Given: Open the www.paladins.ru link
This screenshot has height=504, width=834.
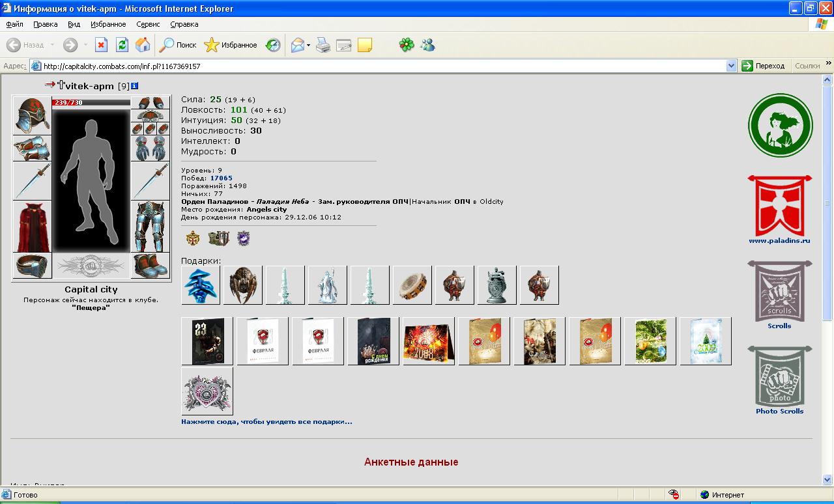Looking at the screenshot, I should pos(779,240).
